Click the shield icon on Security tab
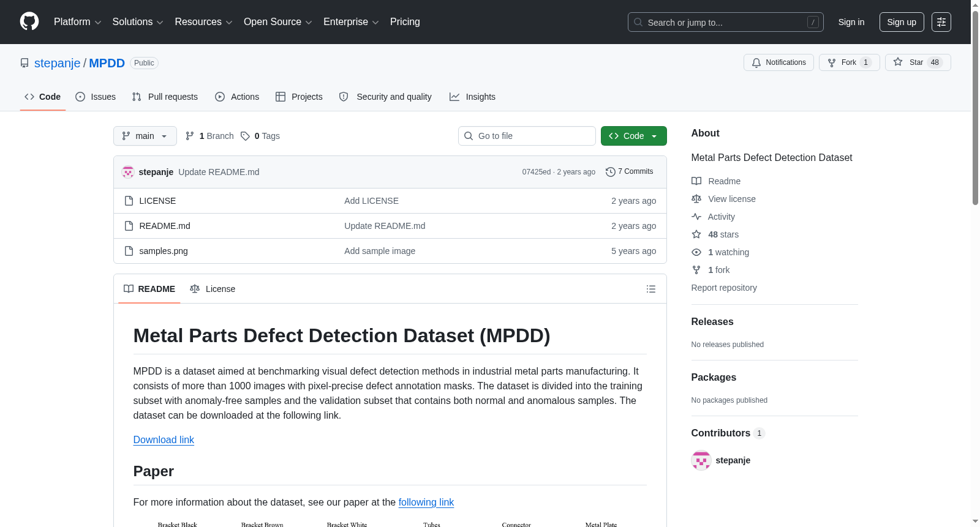980x527 pixels. pos(344,97)
